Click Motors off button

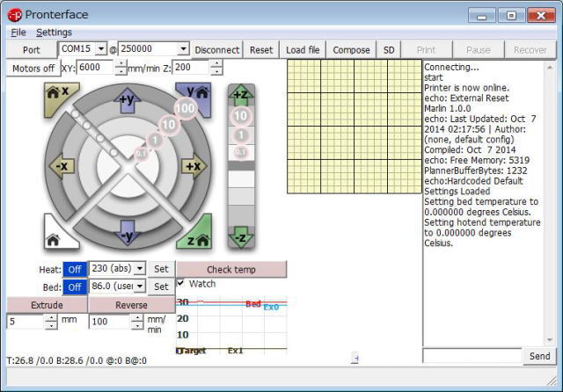coord(33,69)
